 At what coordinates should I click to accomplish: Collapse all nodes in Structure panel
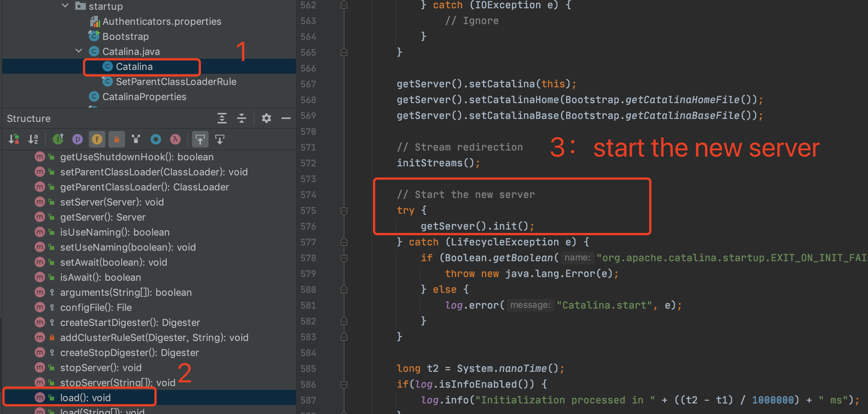click(242, 118)
